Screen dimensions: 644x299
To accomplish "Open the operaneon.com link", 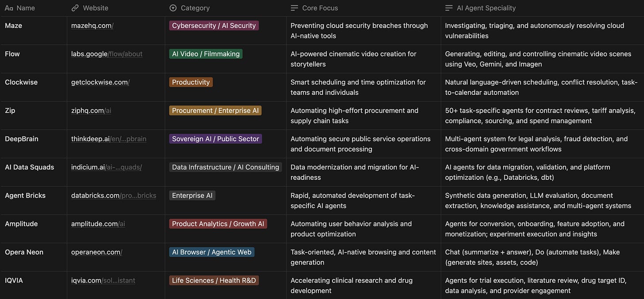I will click(96, 252).
